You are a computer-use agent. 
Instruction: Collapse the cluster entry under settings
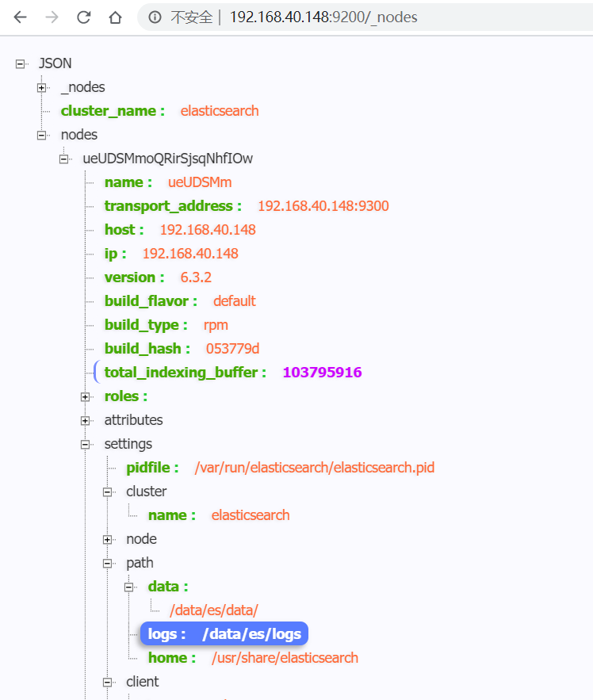tap(107, 492)
